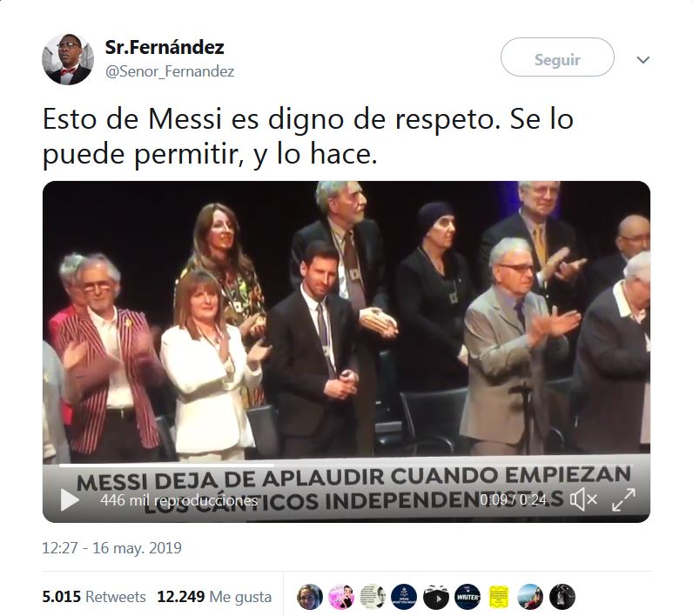Play the embedded Messi video

coord(70,500)
